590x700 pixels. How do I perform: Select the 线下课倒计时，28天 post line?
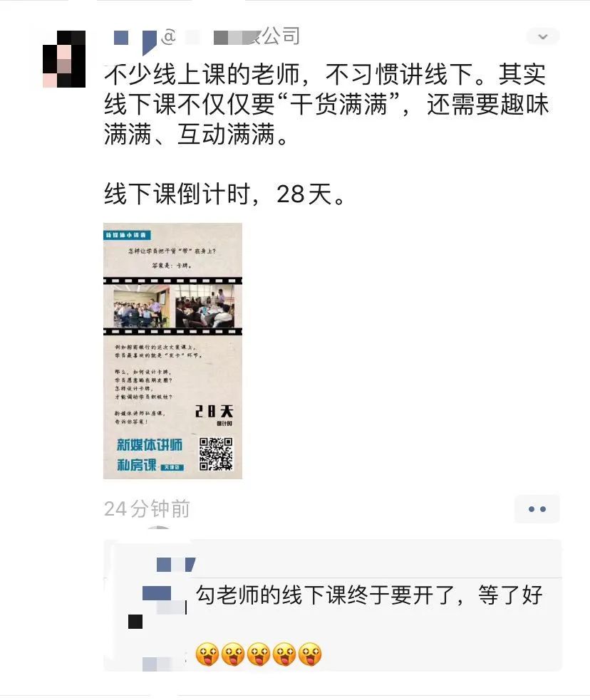pyautogui.click(x=225, y=194)
